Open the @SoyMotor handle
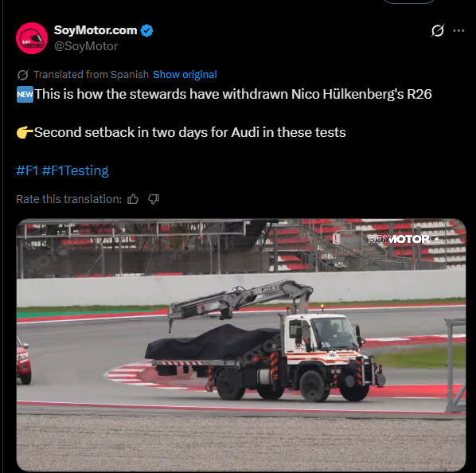The image size is (476, 473). (x=86, y=46)
